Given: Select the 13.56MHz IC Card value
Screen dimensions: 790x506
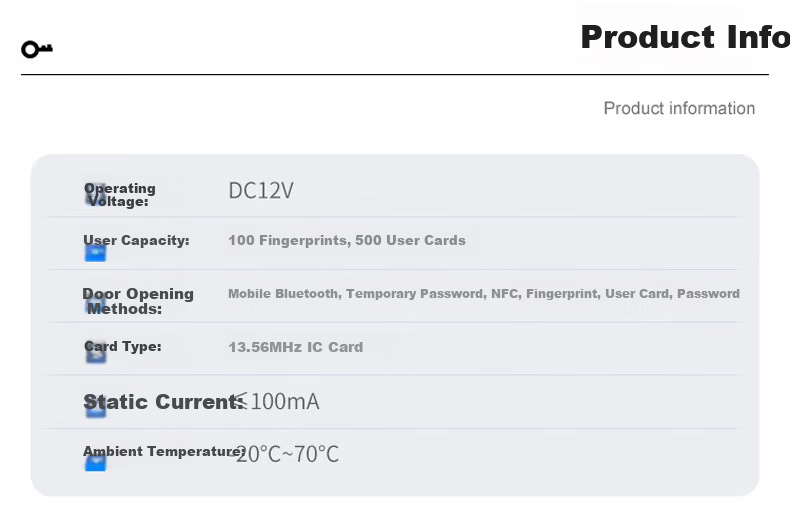Looking at the screenshot, I should pos(295,347).
